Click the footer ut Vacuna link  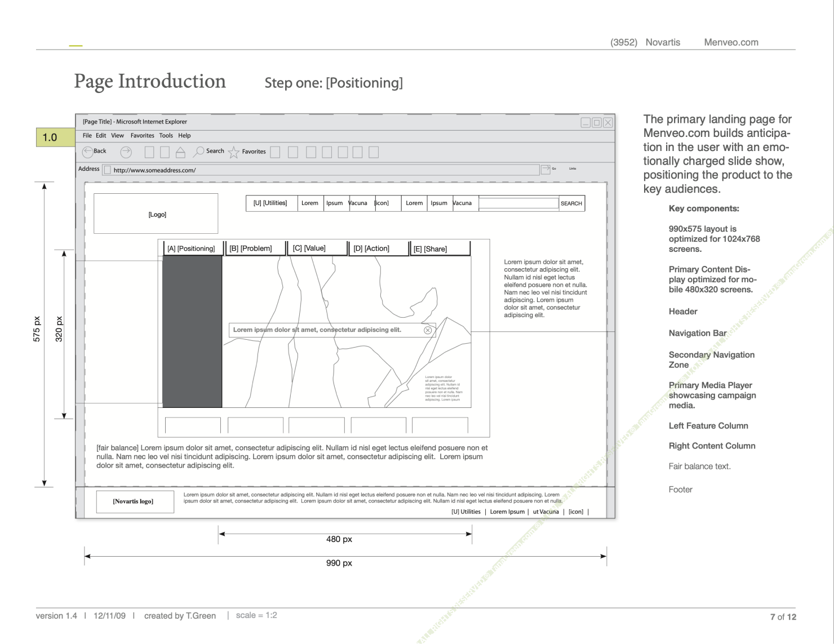(546, 512)
